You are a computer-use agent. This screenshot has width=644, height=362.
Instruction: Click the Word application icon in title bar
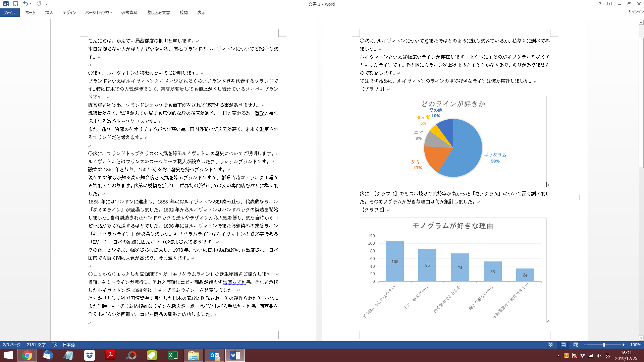[6, 4]
